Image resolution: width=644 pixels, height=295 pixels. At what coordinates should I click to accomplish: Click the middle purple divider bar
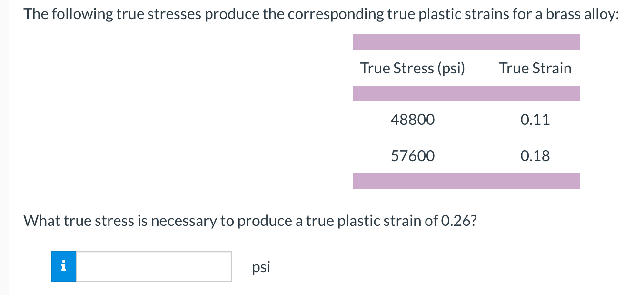click(466, 93)
